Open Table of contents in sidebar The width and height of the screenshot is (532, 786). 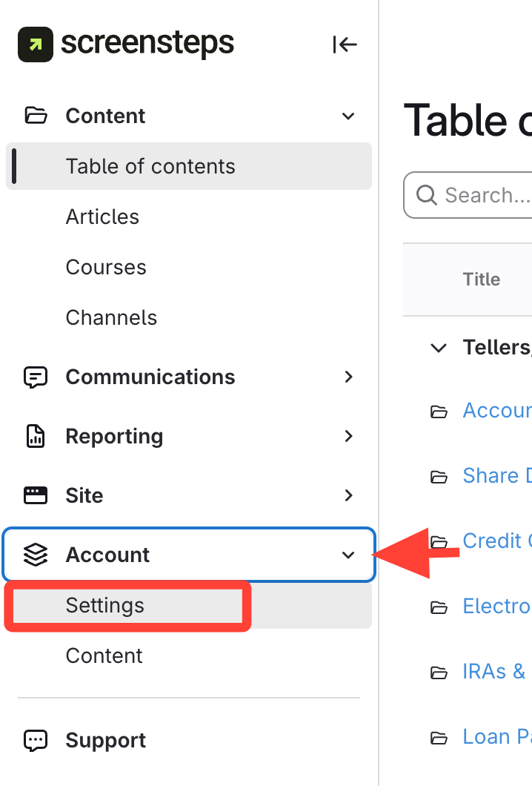point(150,166)
